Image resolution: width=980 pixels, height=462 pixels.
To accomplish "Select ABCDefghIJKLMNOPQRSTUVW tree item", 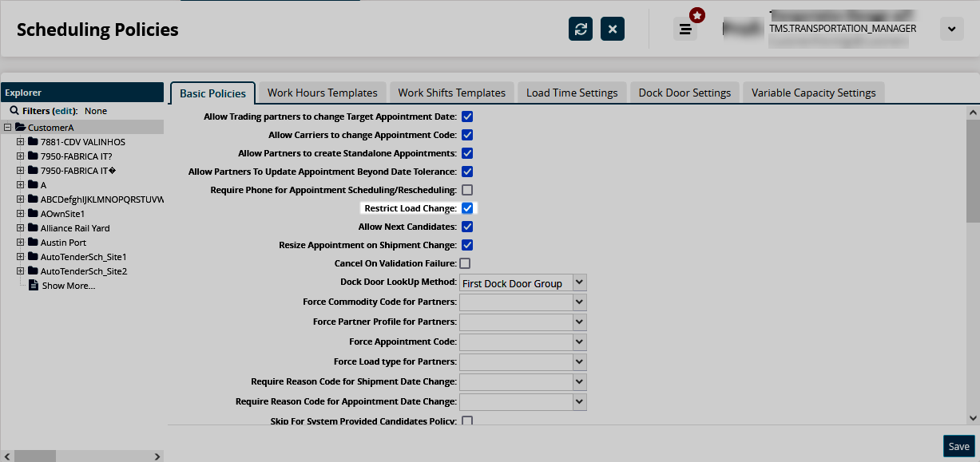I will [102, 199].
